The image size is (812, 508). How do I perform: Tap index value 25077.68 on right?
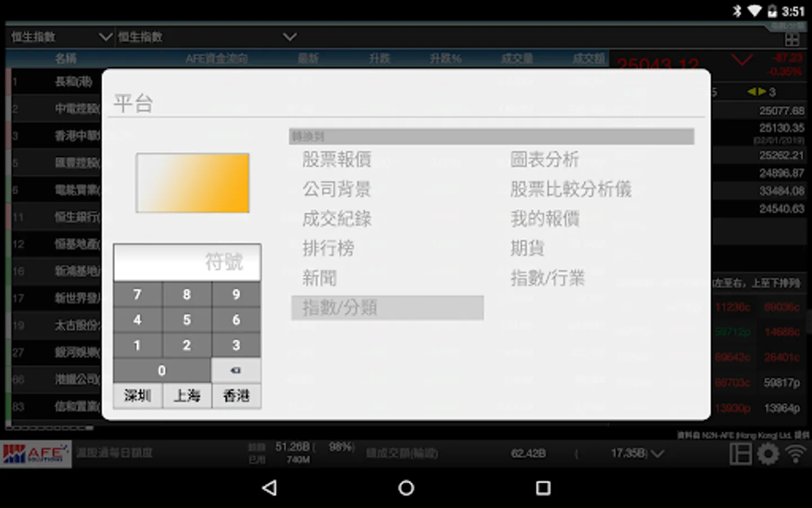tap(782, 111)
